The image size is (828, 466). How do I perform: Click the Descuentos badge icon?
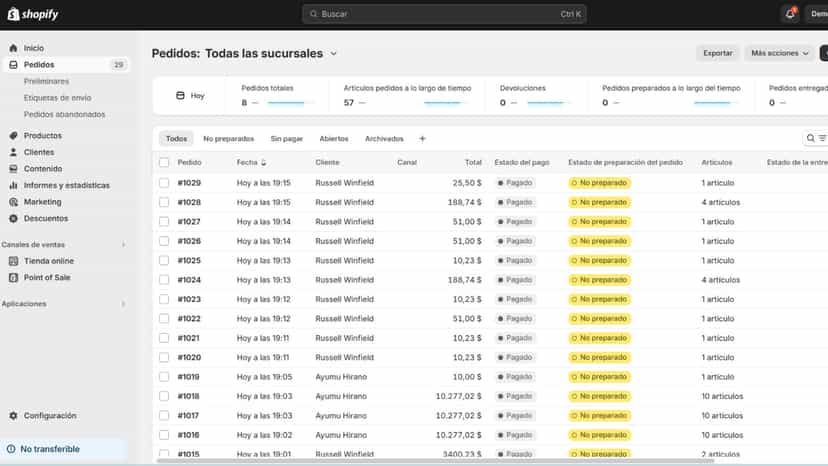point(13,218)
